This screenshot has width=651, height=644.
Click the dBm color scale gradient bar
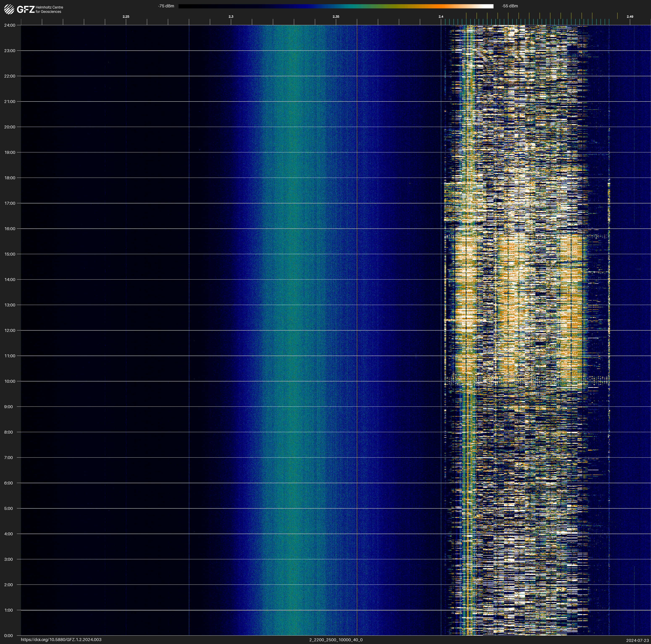click(x=336, y=6)
